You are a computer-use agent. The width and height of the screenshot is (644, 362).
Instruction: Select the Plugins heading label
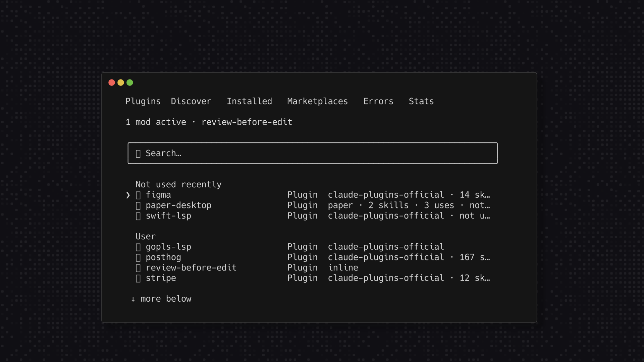(143, 101)
